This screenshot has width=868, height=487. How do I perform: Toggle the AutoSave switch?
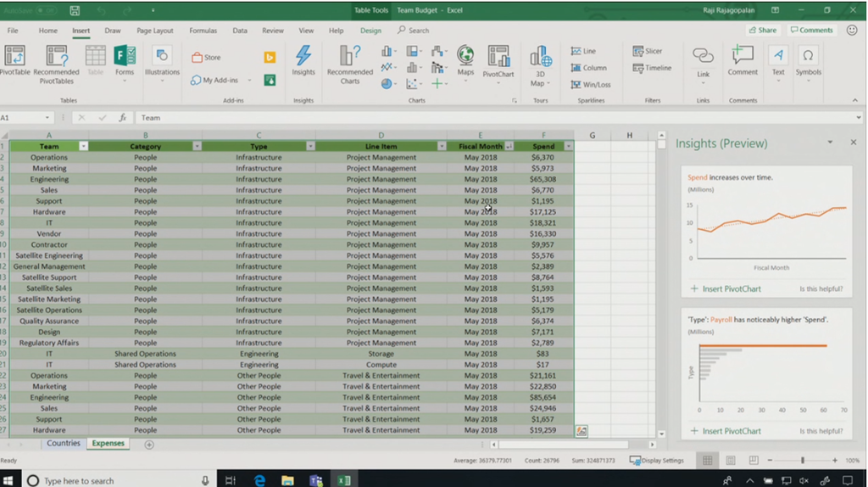point(46,11)
